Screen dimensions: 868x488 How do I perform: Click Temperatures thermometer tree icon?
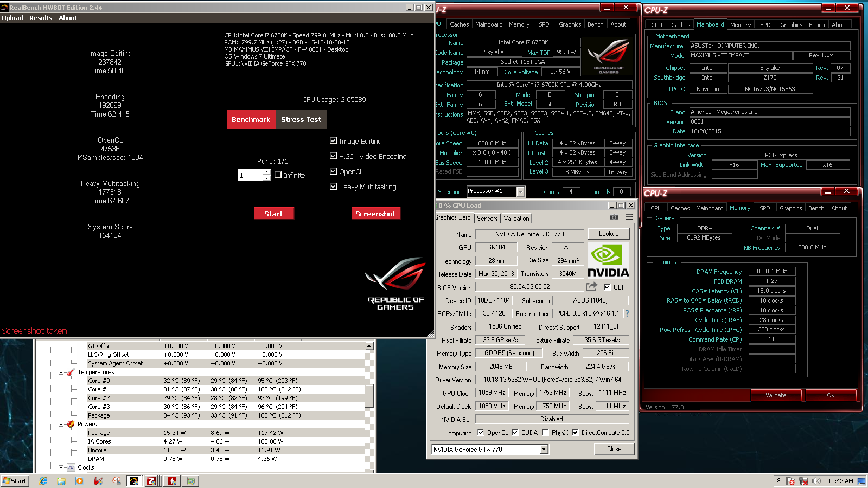pyautogui.click(x=71, y=372)
